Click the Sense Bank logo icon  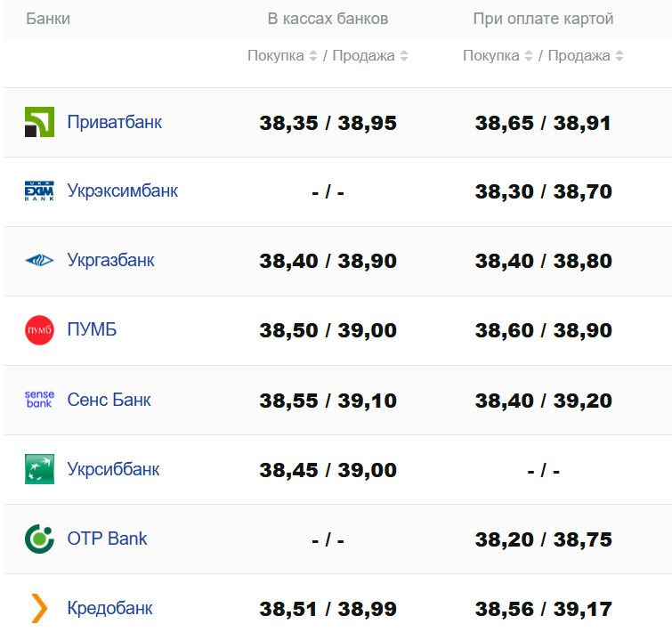click(39, 400)
